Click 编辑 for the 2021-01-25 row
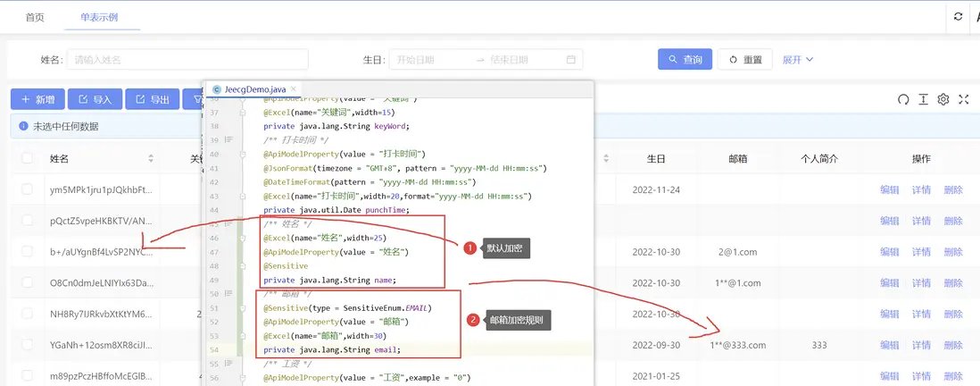The width and height of the screenshot is (980, 386). point(889,376)
